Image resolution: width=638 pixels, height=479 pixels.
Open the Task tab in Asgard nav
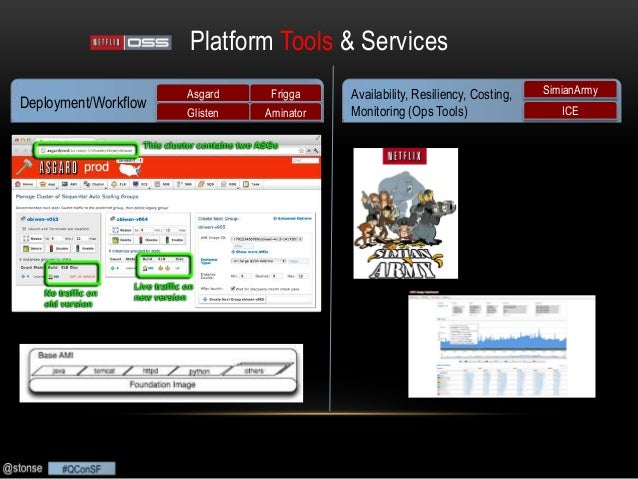[251, 184]
